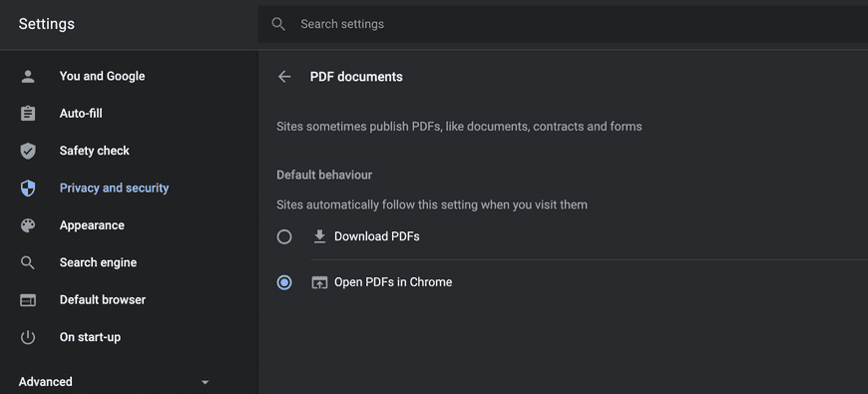This screenshot has height=394, width=868.
Task: Click the open-in-browser icon beside Open PDFs in Chrome
Action: click(x=319, y=282)
